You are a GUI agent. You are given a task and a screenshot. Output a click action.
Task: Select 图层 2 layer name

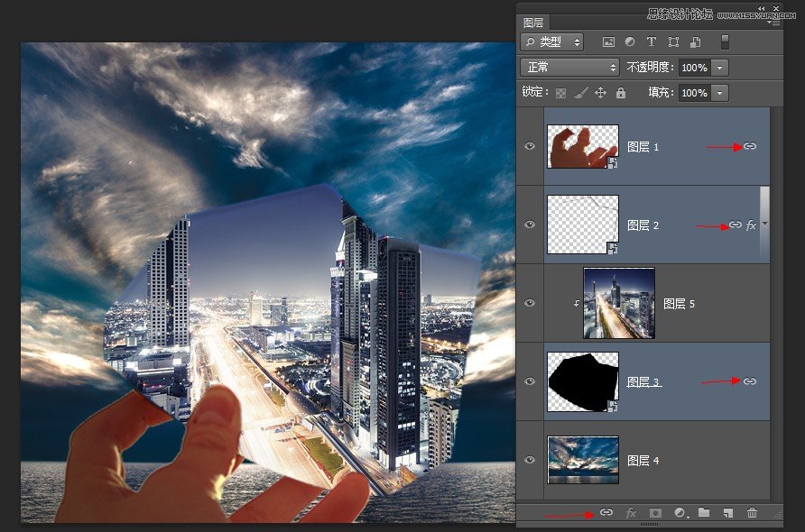(643, 225)
